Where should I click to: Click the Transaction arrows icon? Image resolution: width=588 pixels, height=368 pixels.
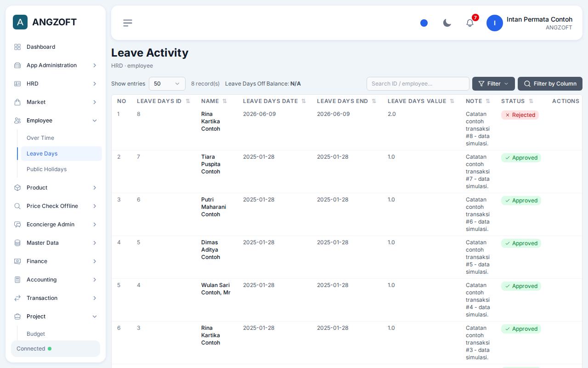pyautogui.click(x=17, y=298)
